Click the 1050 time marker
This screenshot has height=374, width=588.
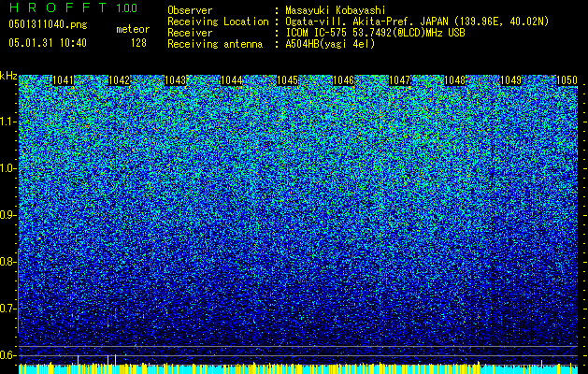[x=567, y=80]
